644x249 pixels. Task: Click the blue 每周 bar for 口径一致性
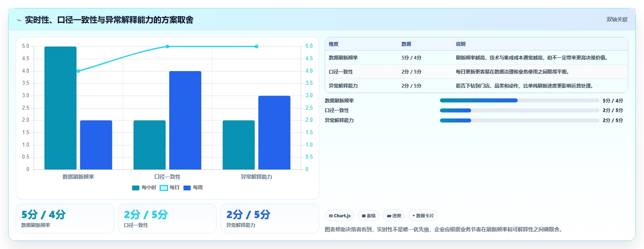tap(185, 120)
